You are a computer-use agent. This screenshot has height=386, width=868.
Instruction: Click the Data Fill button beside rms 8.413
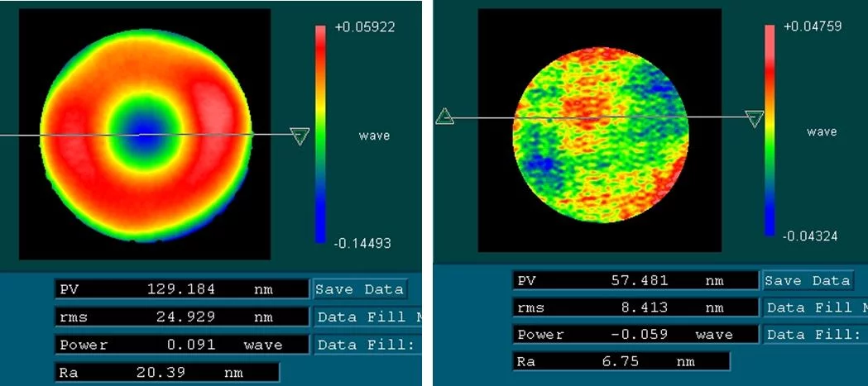(x=815, y=307)
